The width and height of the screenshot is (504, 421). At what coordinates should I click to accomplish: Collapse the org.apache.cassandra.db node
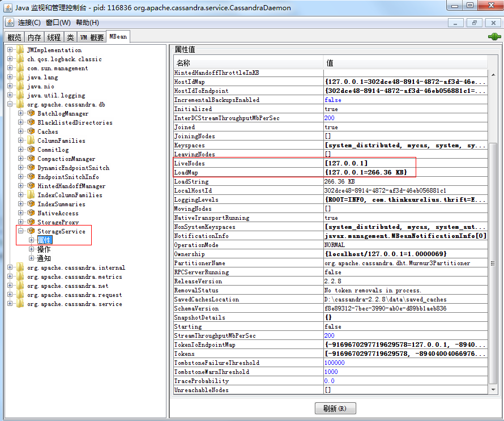pyautogui.click(x=10, y=104)
